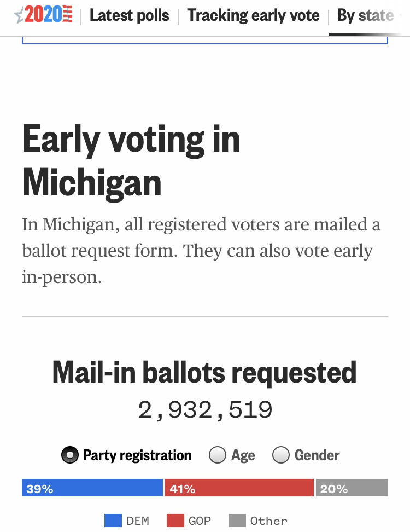Screen dimensions: 410x532
Task: Open the Tracking early vote tab
Action: (x=254, y=15)
